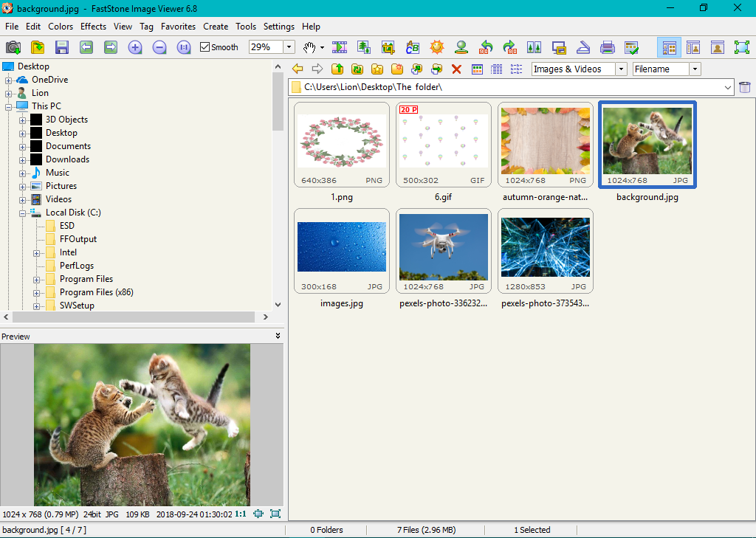
Task: Go to next image with green right arrow
Action: 111,47
